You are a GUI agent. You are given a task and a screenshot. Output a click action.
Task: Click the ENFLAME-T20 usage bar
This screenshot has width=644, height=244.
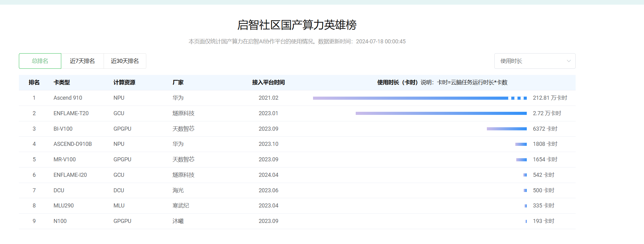tap(441, 113)
